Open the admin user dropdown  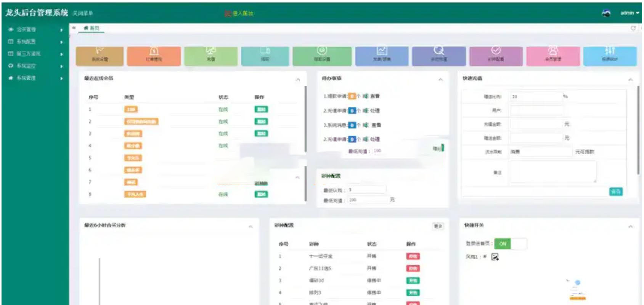point(630,13)
